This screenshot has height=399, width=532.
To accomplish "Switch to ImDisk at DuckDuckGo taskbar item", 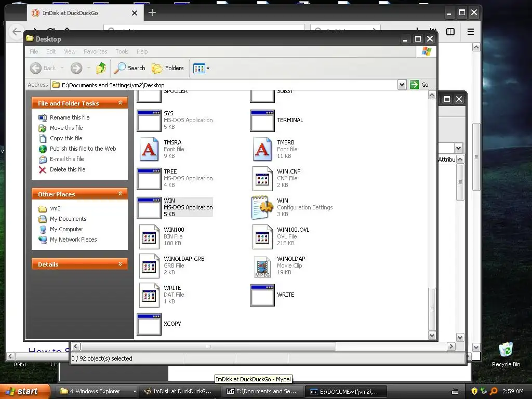I will (179, 392).
